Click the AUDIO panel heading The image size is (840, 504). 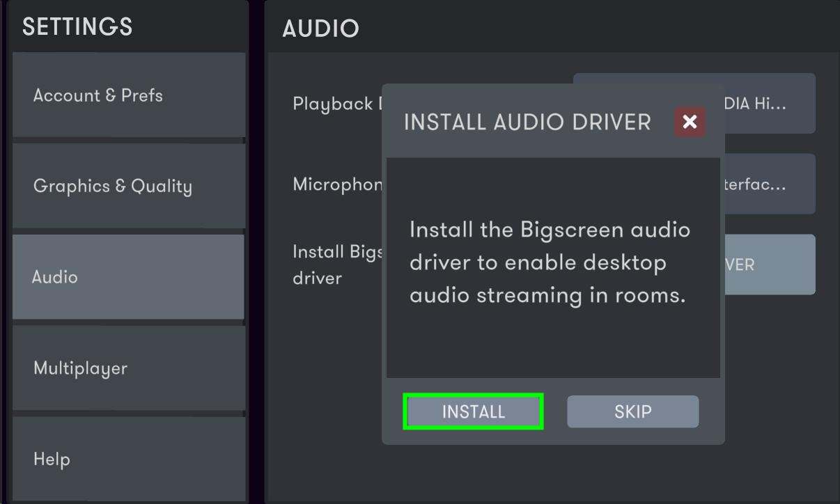tap(320, 28)
